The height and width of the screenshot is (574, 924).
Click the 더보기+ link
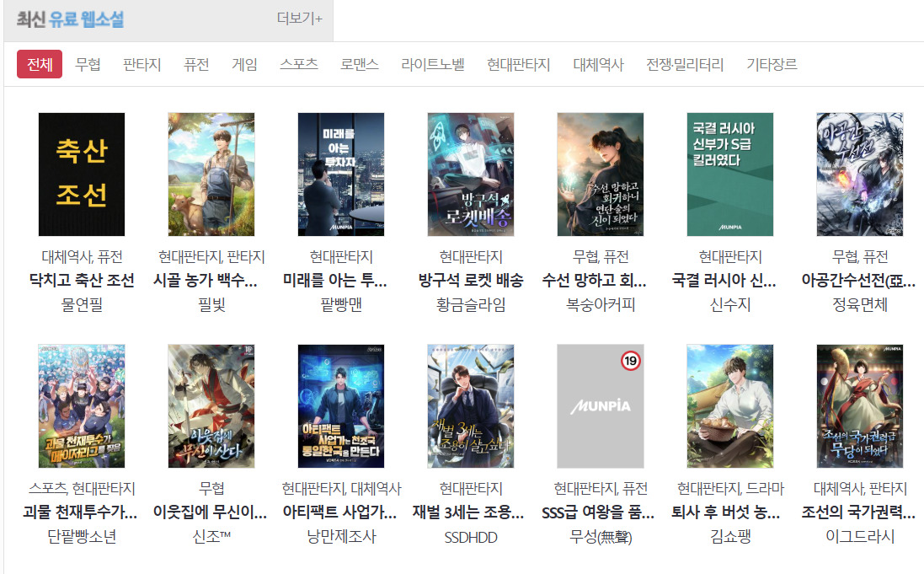coord(299,19)
